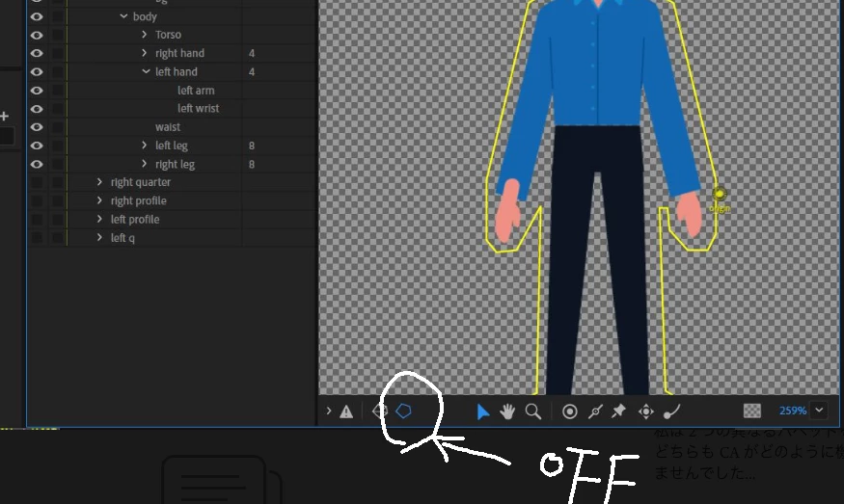Image resolution: width=844 pixels, height=504 pixels.
Task: Toggle the blue mesh outline display icon
Action: pyautogui.click(x=404, y=411)
